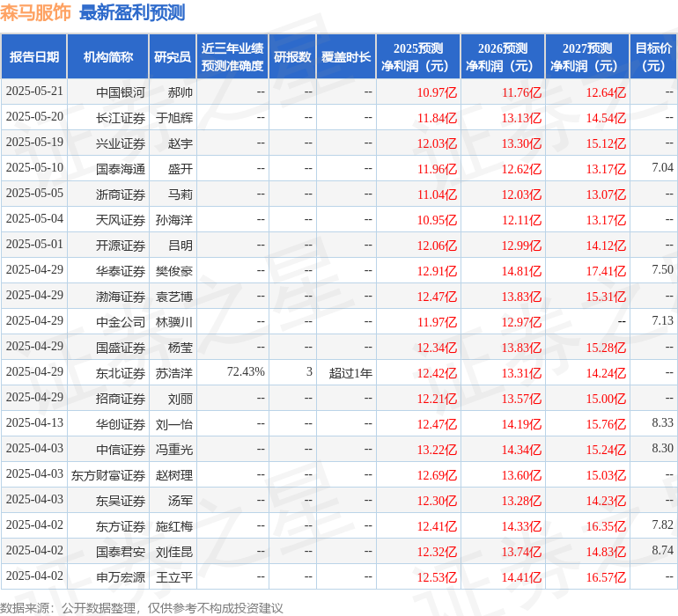678x616 pixels.
Task: Click the 10.95亿 profit value
Action: (x=437, y=220)
